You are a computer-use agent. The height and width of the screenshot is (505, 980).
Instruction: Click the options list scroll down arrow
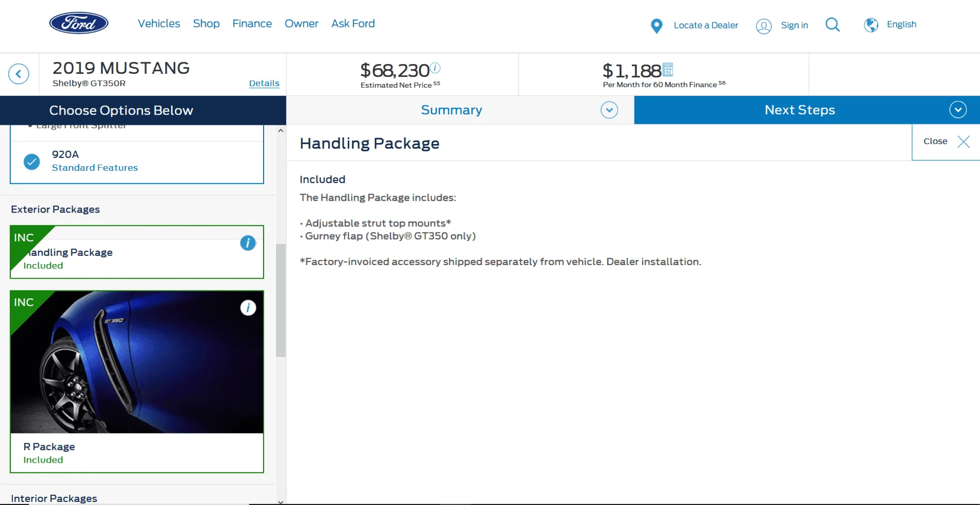[x=281, y=501]
